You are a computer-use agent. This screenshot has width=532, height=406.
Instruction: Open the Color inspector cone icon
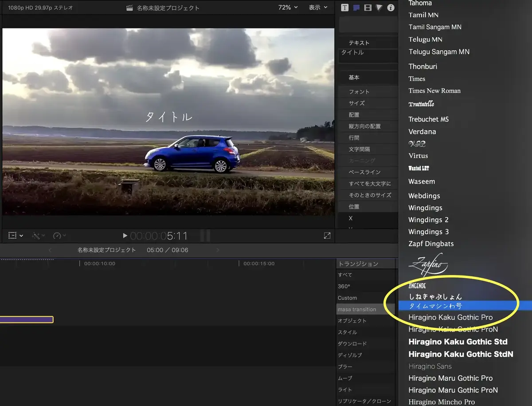click(x=378, y=8)
